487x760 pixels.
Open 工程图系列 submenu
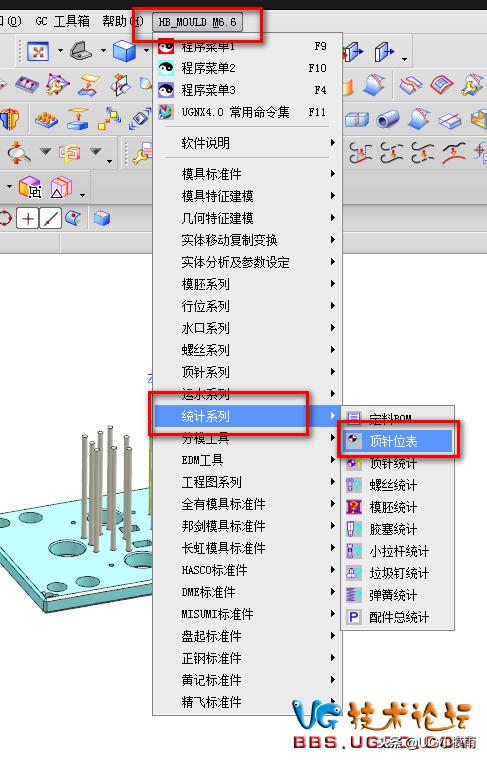tap(248, 482)
